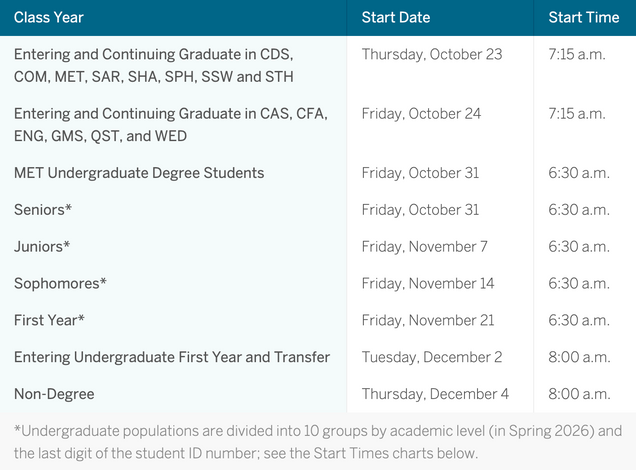Screen dimensions: 636x470
Task: Click the Friday, October 24 date
Action: [x=421, y=114]
